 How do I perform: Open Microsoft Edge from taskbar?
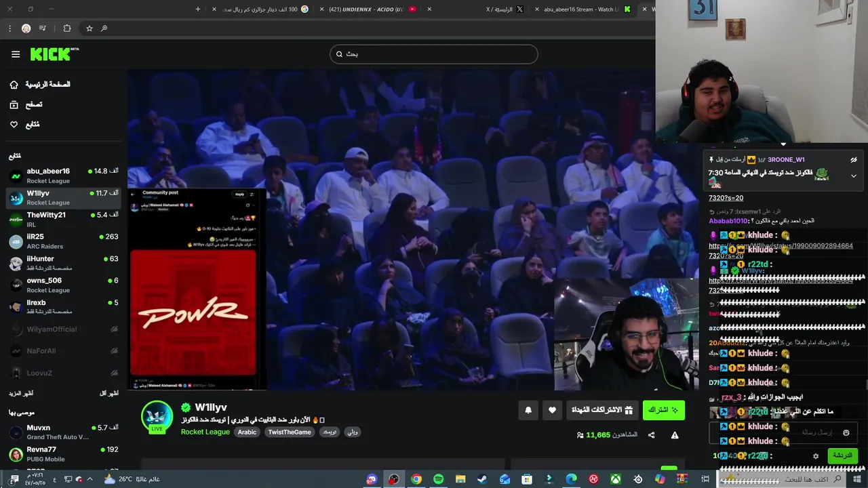pyautogui.click(x=571, y=479)
